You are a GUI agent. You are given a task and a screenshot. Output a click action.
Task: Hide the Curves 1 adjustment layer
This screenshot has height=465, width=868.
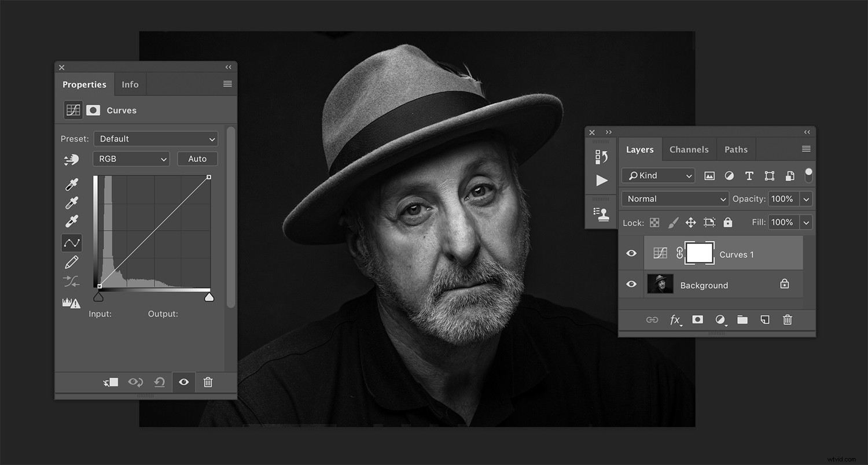pyautogui.click(x=631, y=253)
